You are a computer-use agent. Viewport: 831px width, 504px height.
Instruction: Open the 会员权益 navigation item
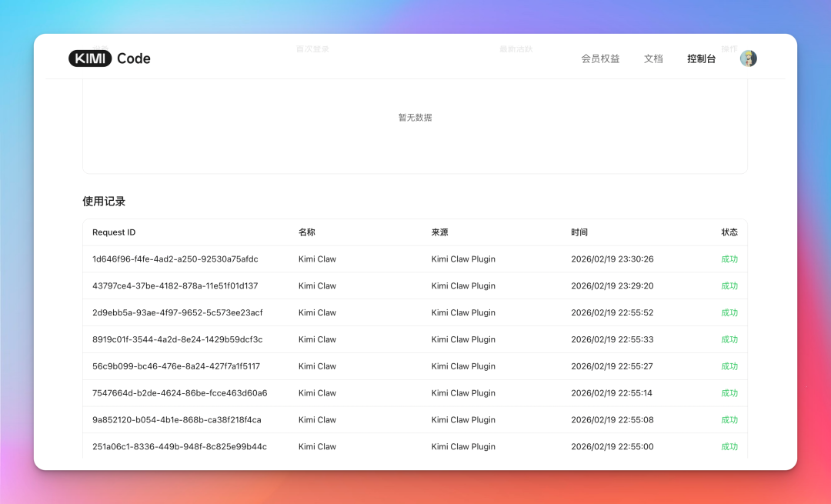[600, 58]
